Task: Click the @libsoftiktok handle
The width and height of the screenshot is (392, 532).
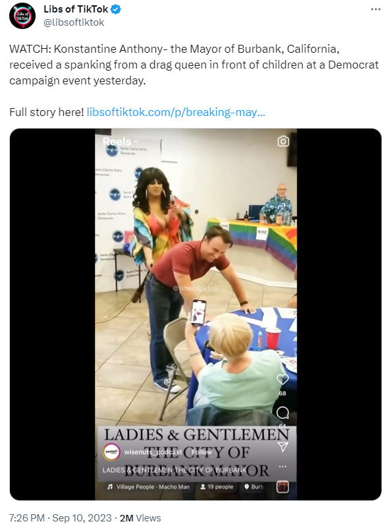Action: point(74,22)
